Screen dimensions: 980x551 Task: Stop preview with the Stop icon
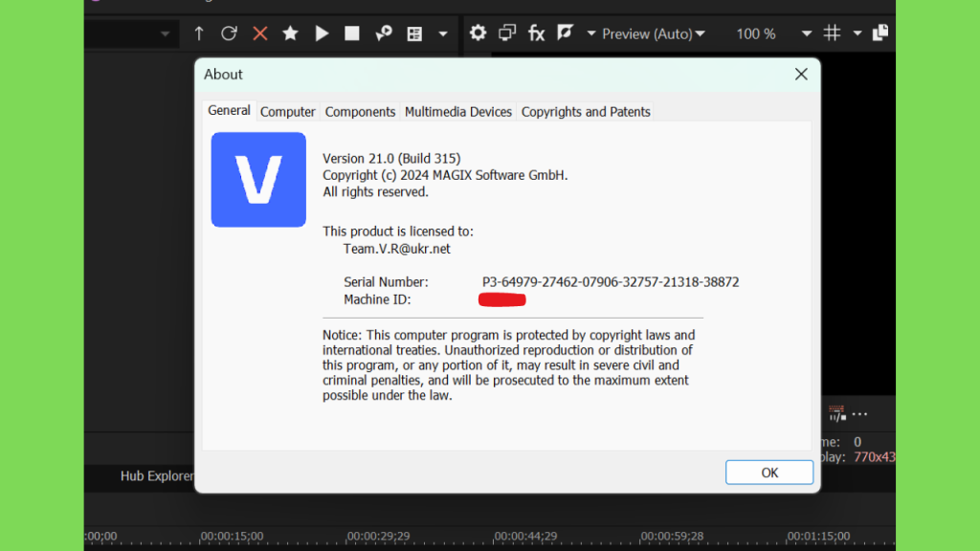click(x=352, y=33)
